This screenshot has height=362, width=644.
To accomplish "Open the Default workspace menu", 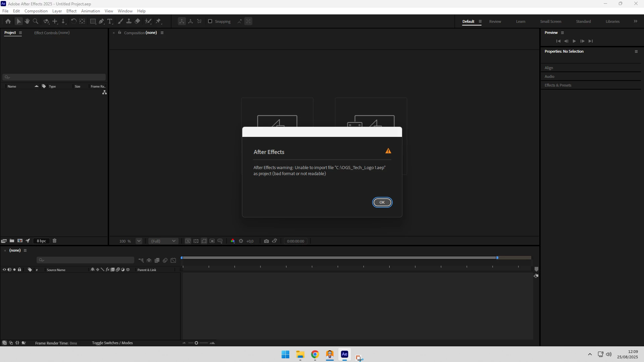I will (480, 21).
